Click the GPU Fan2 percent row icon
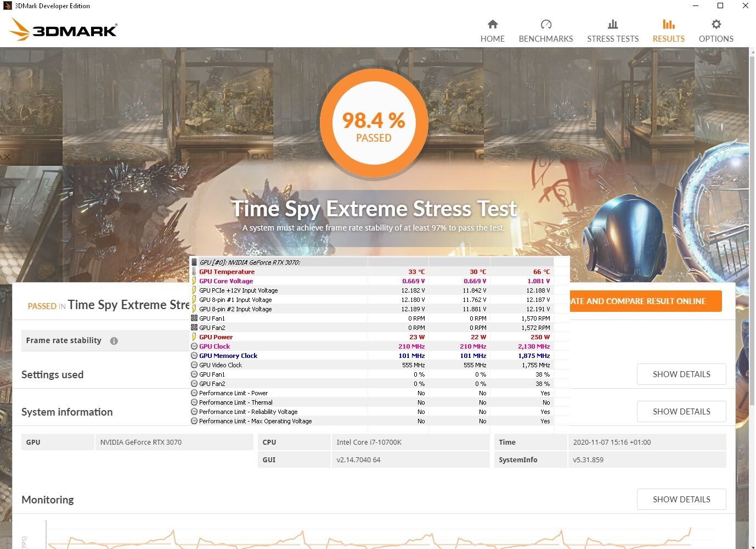This screenshot has height=549, width=756. point(194,384)
